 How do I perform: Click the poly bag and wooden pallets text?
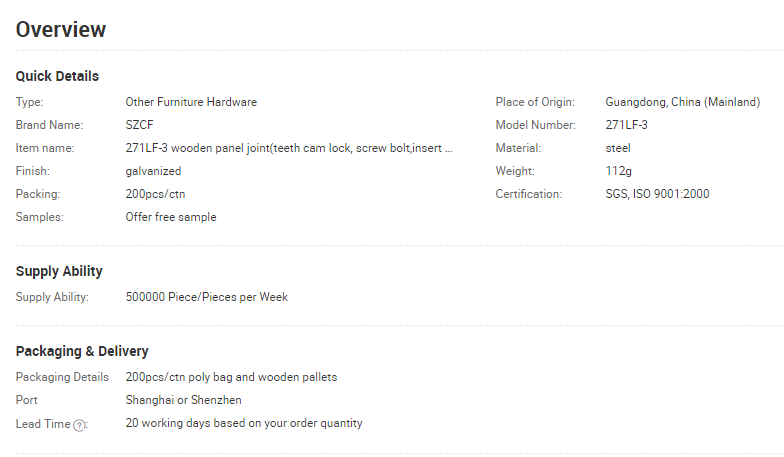(x=262, y=377)
